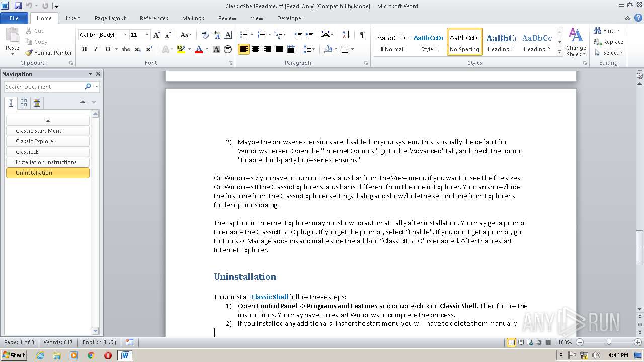Sort the selected text alphabetically
The height and width of the screenshot is (362, 644).
click(x=346, y=35)
